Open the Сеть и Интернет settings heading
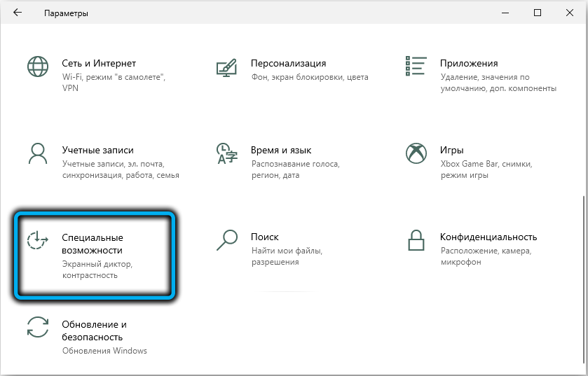 point(98,63)
